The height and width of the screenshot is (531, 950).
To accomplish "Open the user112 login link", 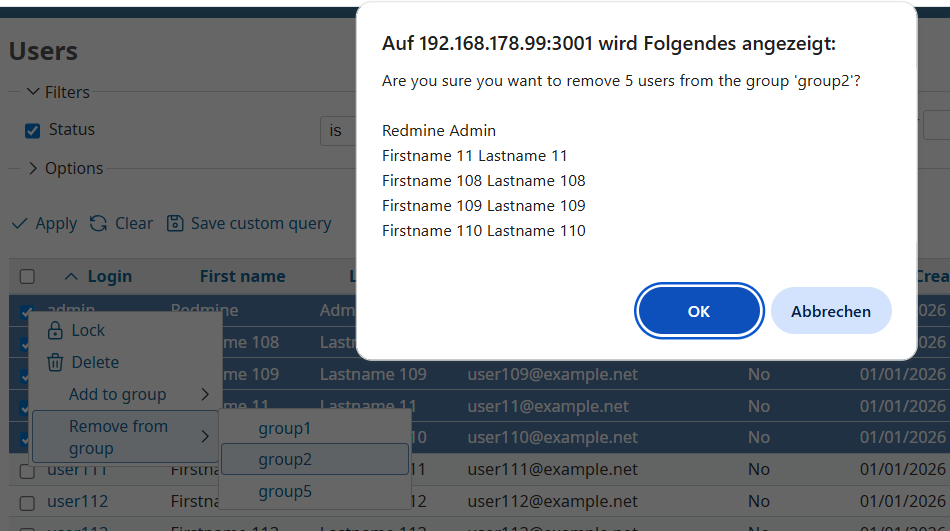I will tap(78, 501).
